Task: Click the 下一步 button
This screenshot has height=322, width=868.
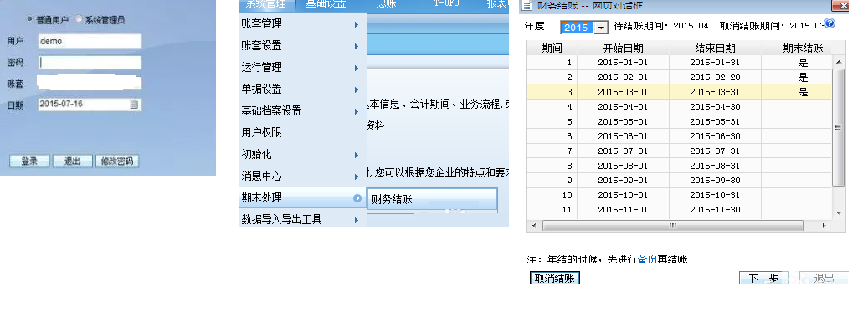Action: (x=764, y=278)
